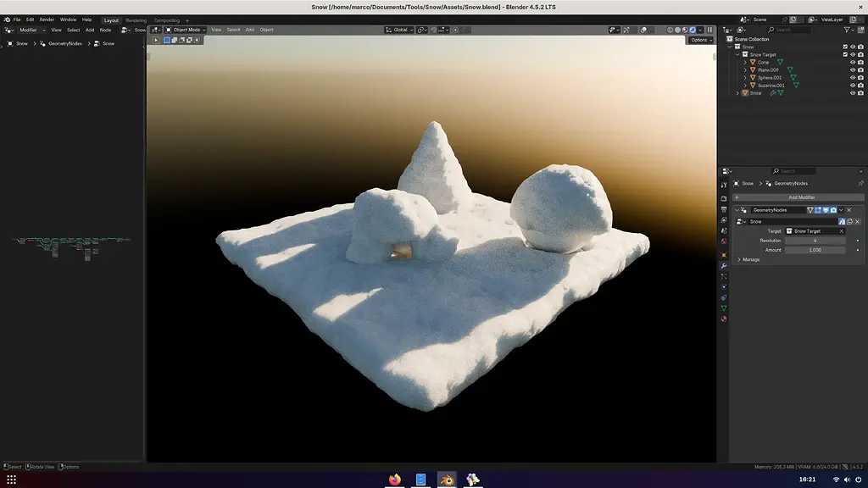
Task: Click the Blender taskbar icon
Action: point(447,480)
